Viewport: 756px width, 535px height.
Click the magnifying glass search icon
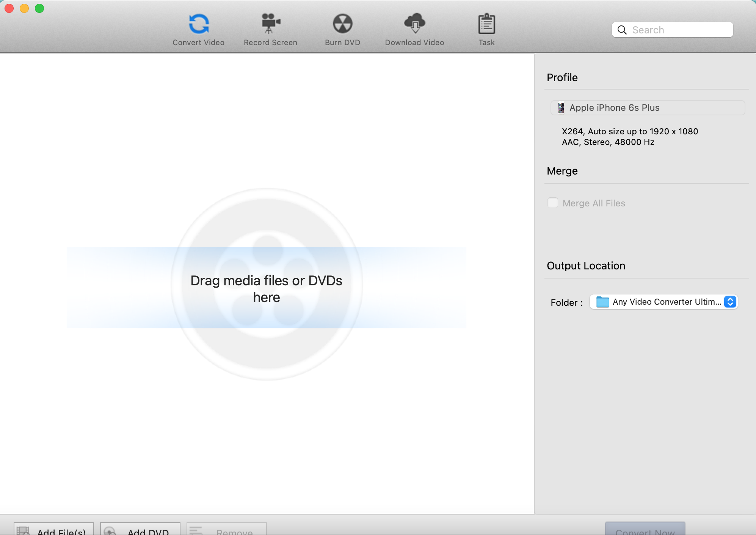pyautogui.click(x=622, y=30)
